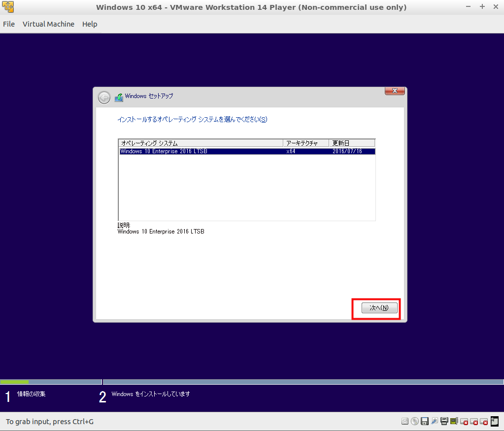Click the x64 architecture cell
Viewport: 504px width, 431px height.
(291, 151)
